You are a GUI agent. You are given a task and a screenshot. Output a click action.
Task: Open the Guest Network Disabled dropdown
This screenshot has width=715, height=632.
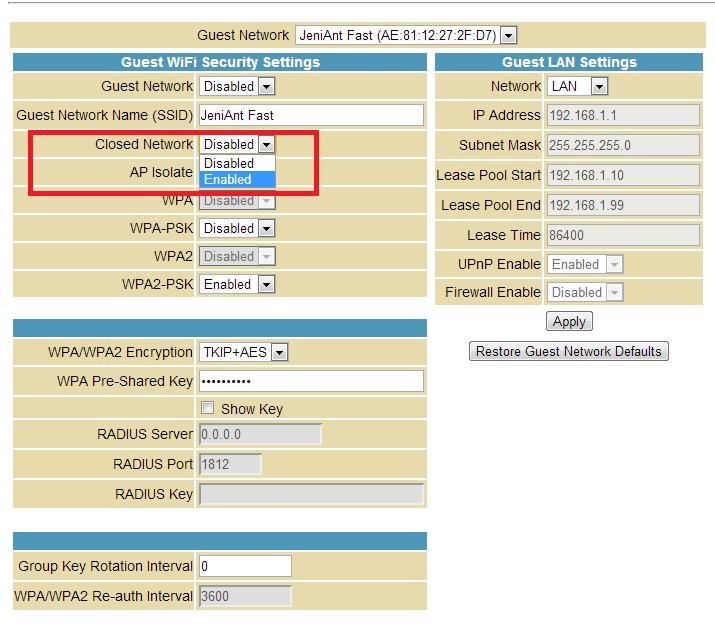coord(237,86)
